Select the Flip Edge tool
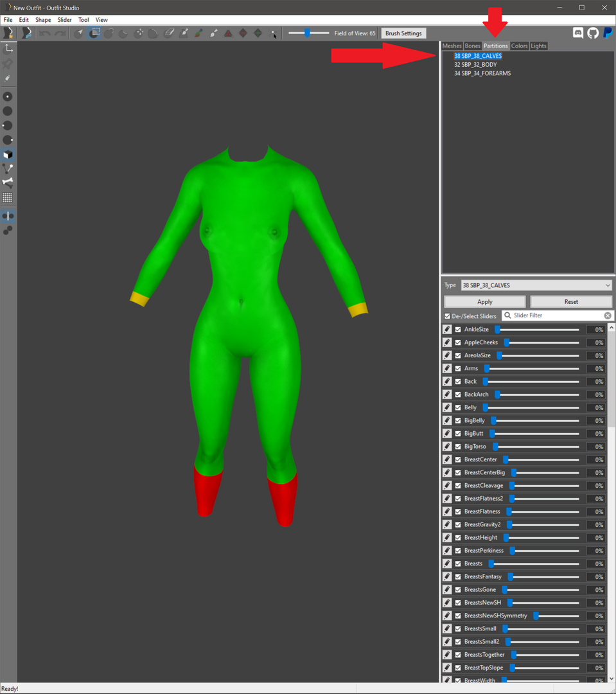The image size is (616, 694). (243, 33)
